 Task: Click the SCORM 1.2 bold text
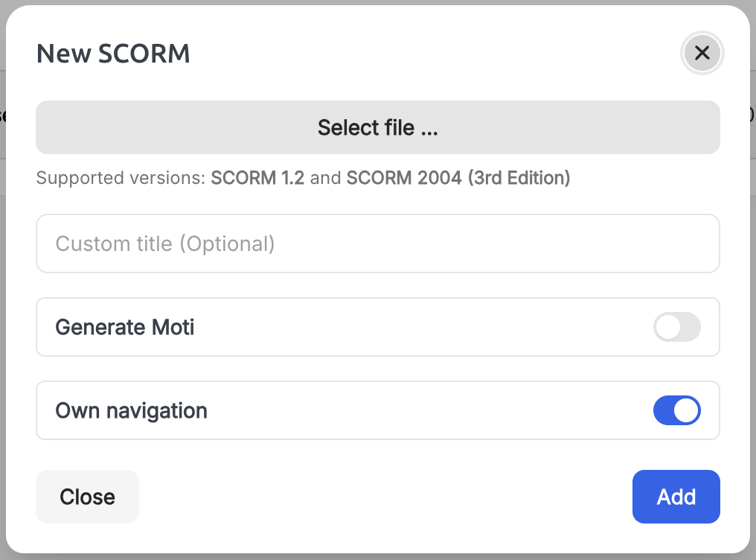[257, 178]
